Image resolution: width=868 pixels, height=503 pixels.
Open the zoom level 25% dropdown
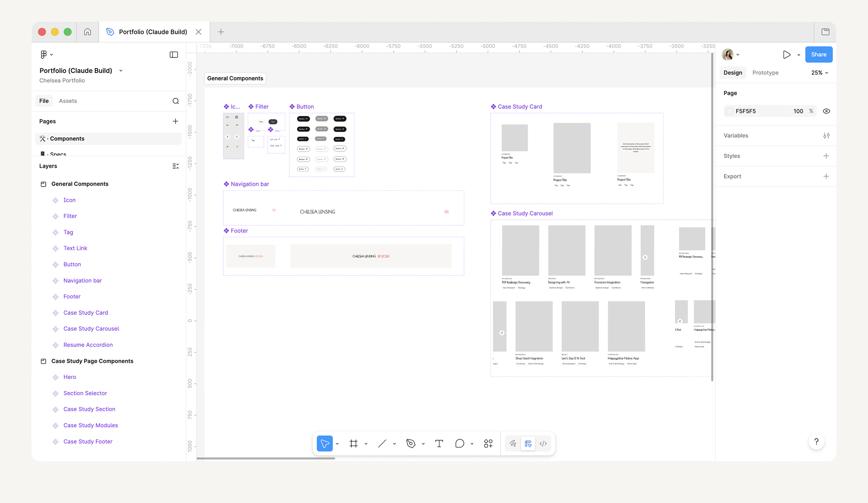820,73
